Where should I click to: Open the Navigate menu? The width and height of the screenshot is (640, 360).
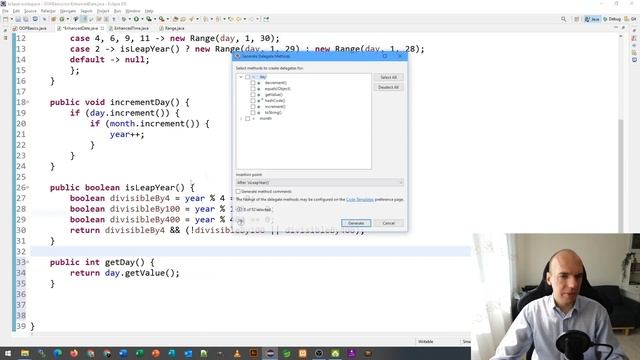(x=68, y=11)
